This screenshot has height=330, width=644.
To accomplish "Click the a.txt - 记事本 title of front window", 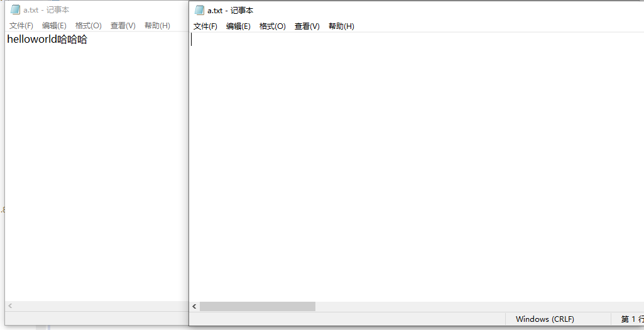I will click(x=231, y=11).
